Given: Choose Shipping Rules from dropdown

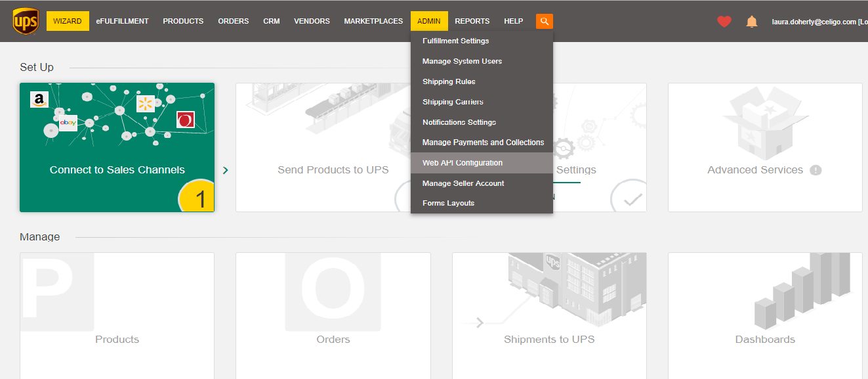Looking at the screenshot, I should pyautogui.click(x=482, y=81).
